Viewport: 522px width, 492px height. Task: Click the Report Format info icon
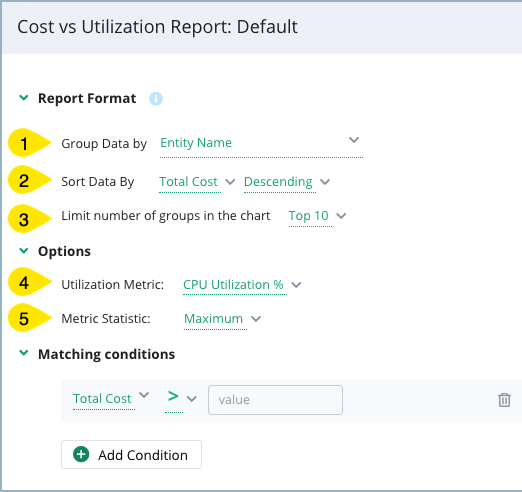click(x=156, y=99)
